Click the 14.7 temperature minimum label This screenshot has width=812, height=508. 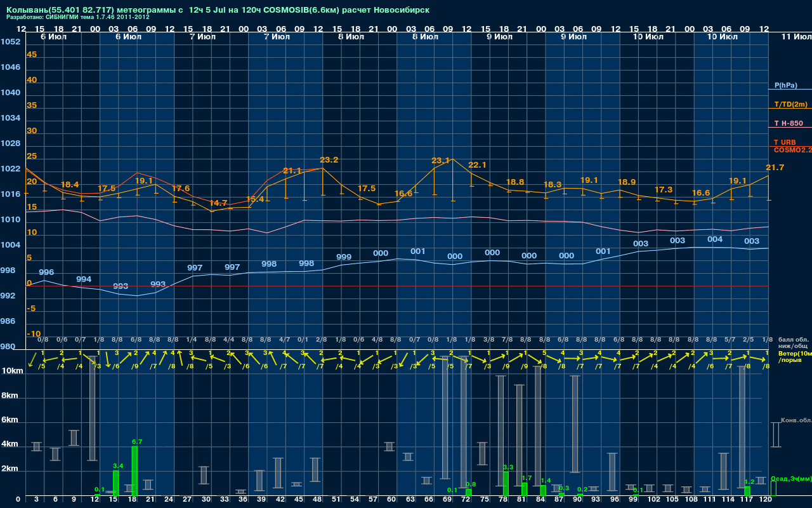click(218, 203)
